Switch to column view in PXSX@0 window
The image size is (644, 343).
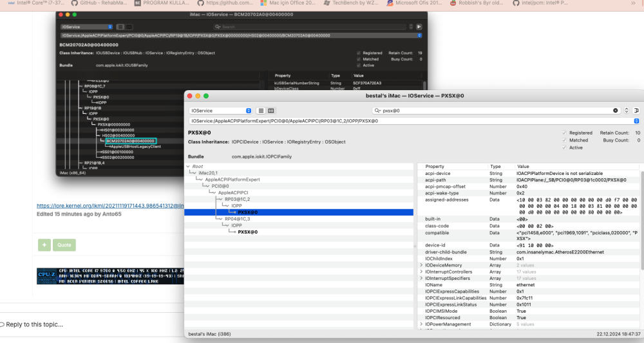pos(271,111)
